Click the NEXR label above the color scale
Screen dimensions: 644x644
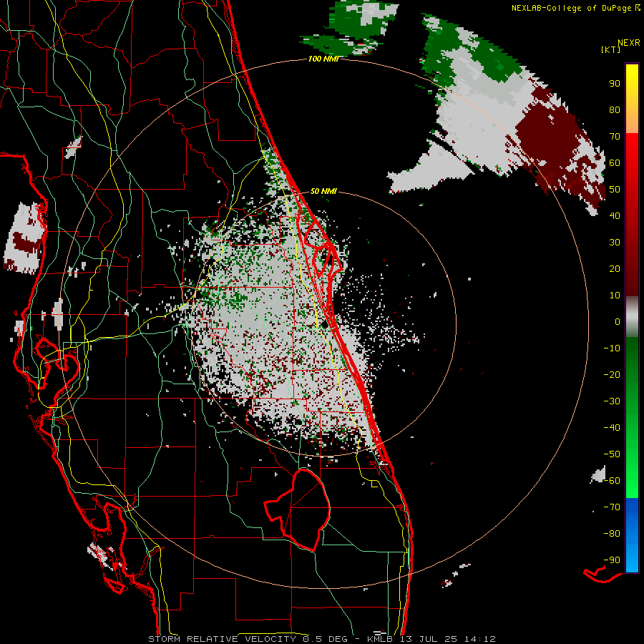pos(629,43)
